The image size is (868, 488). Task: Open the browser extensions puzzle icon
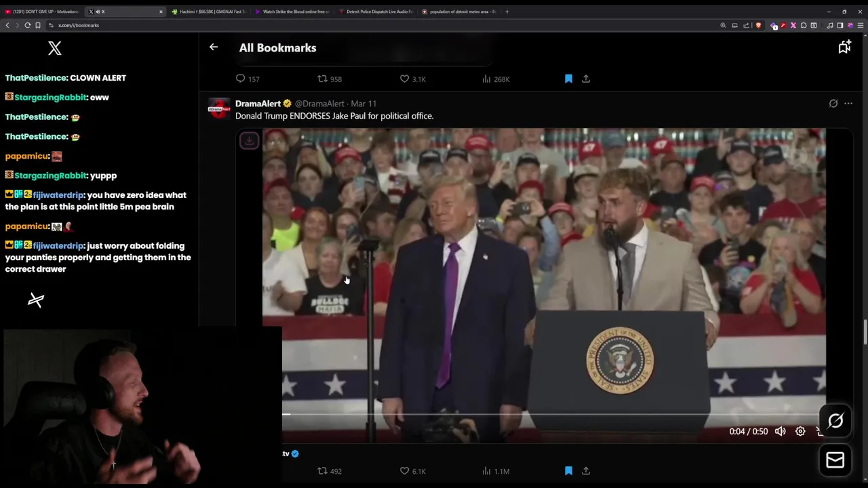coord(804,25)
